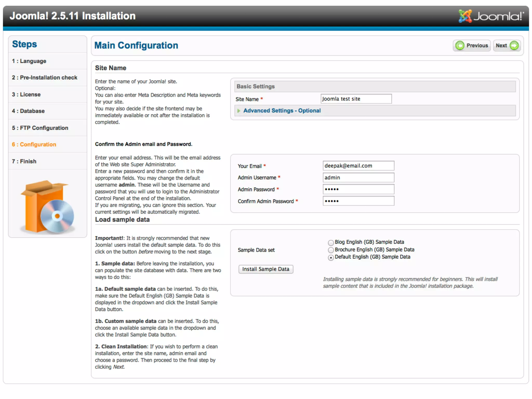Image resolution: width=532 pixels, height=399 pixels.
Task: Click the green triangle beside Advanced Settings
Action: 239,111
